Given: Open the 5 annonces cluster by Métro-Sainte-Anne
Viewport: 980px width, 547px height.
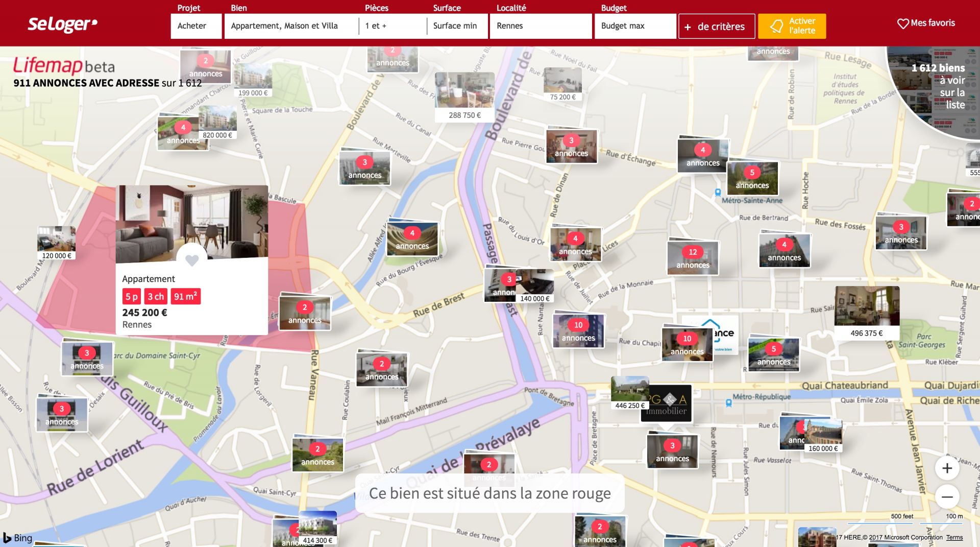Looking at the screenshot, I should pyautogui.click(x=752, y=178).
